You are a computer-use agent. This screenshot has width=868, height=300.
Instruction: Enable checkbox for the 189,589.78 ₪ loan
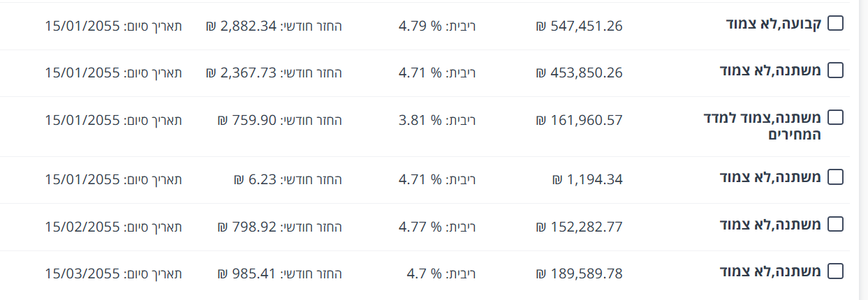834,271
